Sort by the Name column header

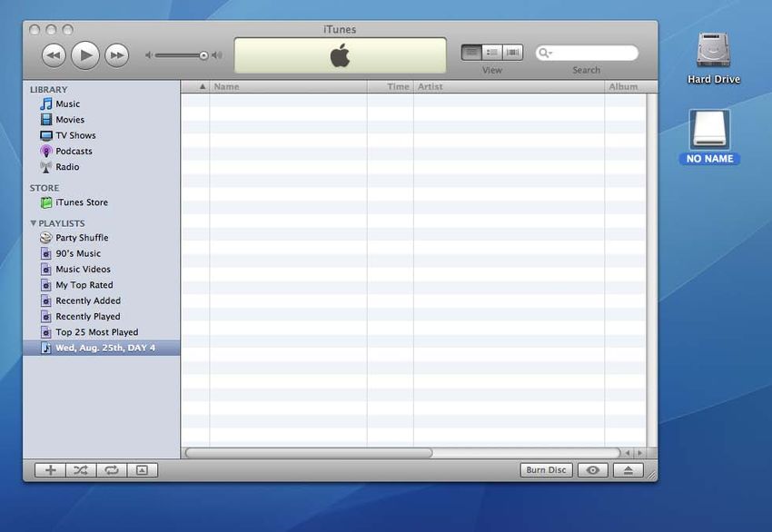coord(288,86)
